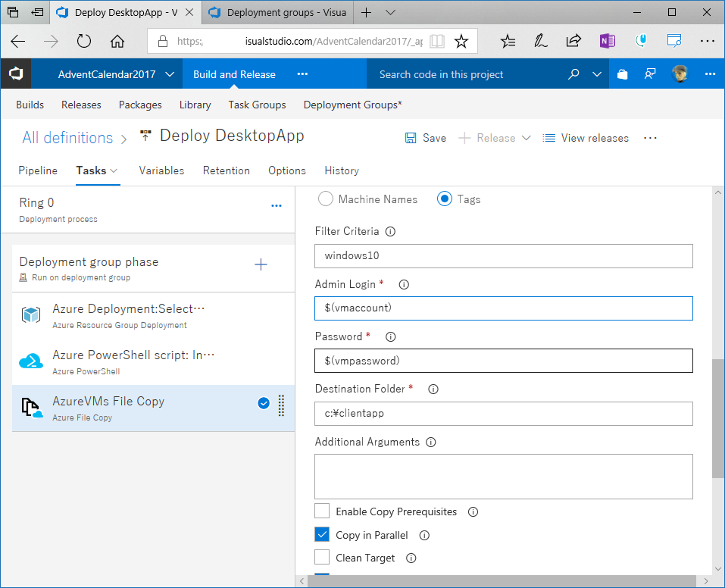Refresh the browser page
The height and width of the screenshot is (588, 725).
[83, 41]
